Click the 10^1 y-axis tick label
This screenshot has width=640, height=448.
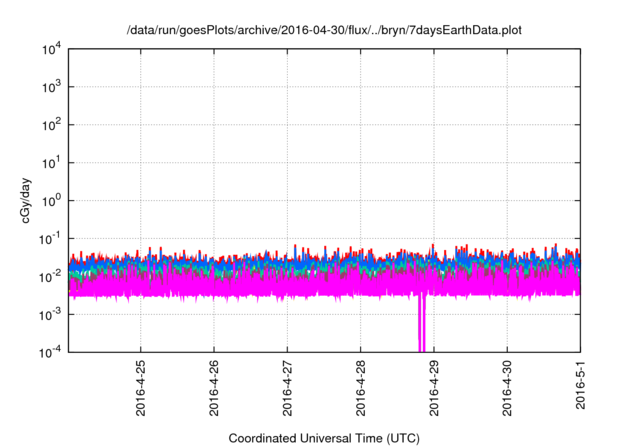pos(51,163)
